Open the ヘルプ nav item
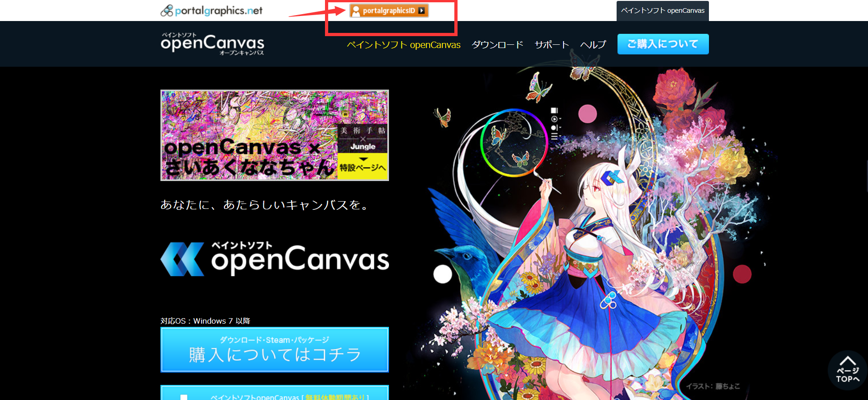The height and width of the screenshot is (400, 868). pyautogui.click(x=593, y=45)
